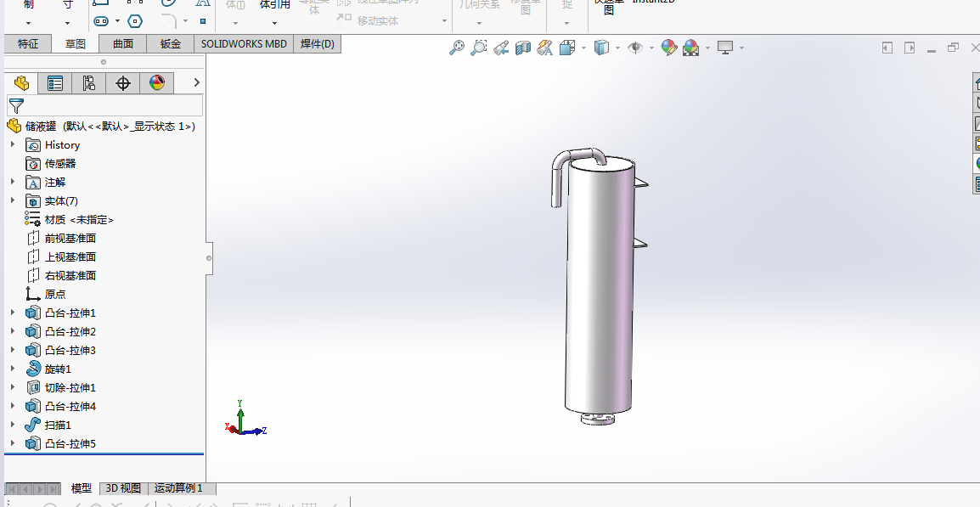
Task: Click the Edit Appearance icon
Action: click(668, 48)
